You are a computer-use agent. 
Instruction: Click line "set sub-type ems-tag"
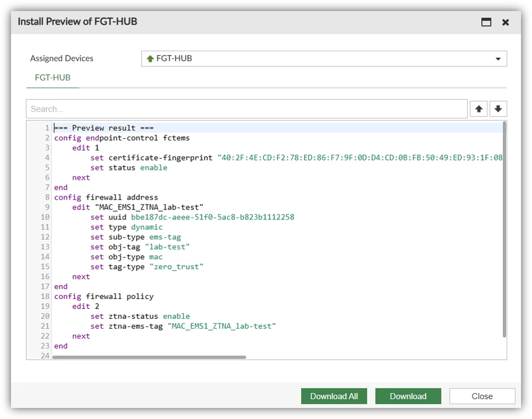tap(135, 237)
